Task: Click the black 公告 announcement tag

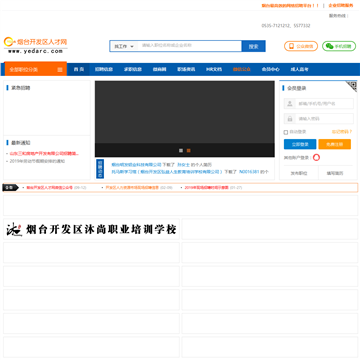Action: click(11, 188)
